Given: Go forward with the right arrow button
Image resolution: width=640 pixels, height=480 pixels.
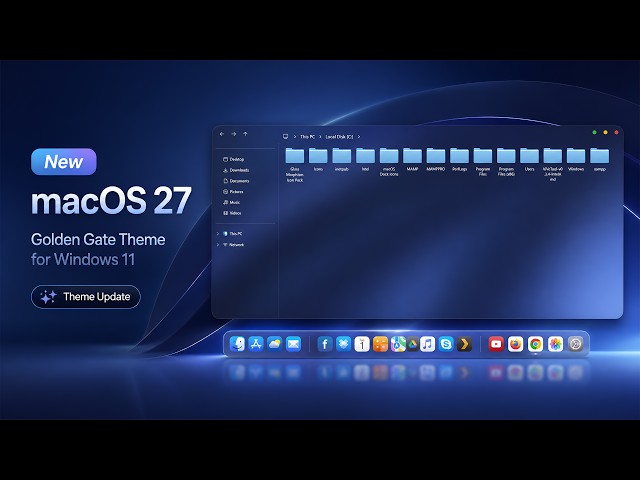Looking at the screenshot, I should point(234,134).
